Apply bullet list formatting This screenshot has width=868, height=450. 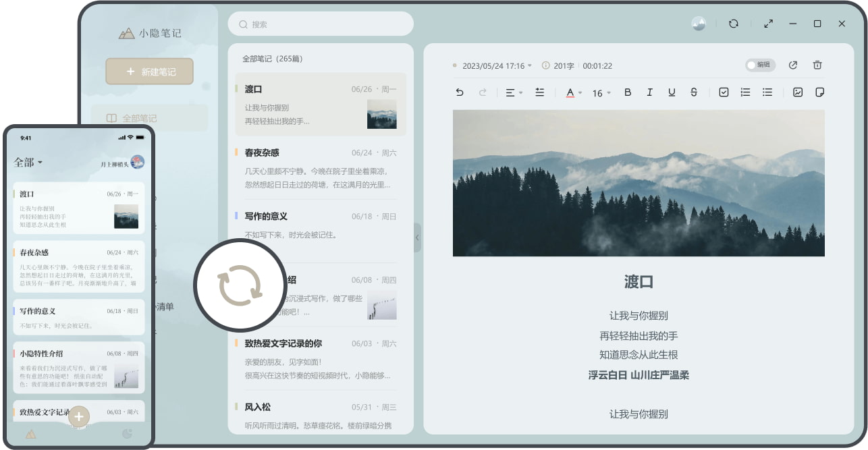tap(767, 92)
